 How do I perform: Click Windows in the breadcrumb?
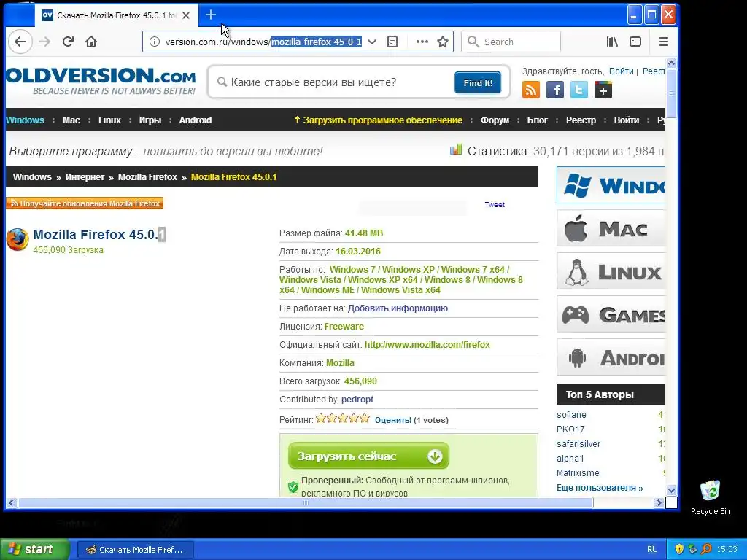click(32, 176)
